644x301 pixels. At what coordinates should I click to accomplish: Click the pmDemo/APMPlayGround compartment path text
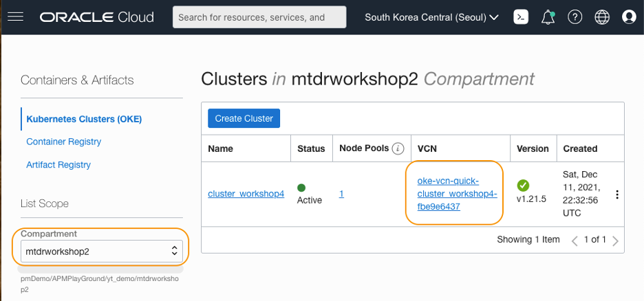[x=99, y=284]
